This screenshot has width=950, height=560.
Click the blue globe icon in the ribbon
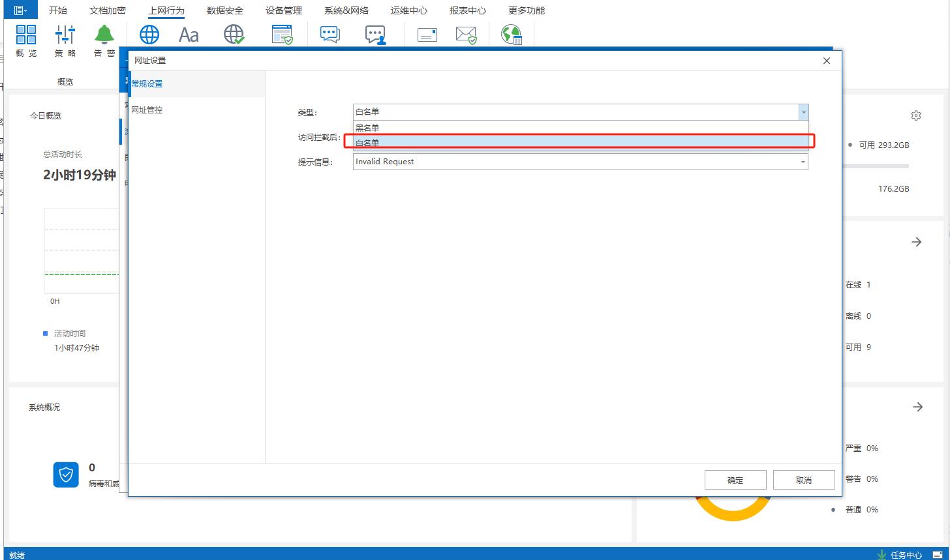point(149,35)
